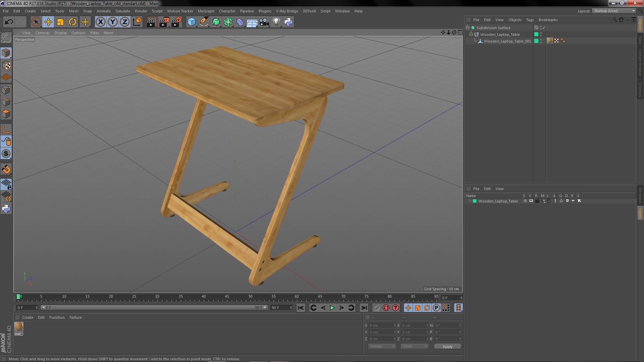The image size is (644, 362).
Task: Toggle Subdivision Surface enabled checkmark
Action: point(544,28)
